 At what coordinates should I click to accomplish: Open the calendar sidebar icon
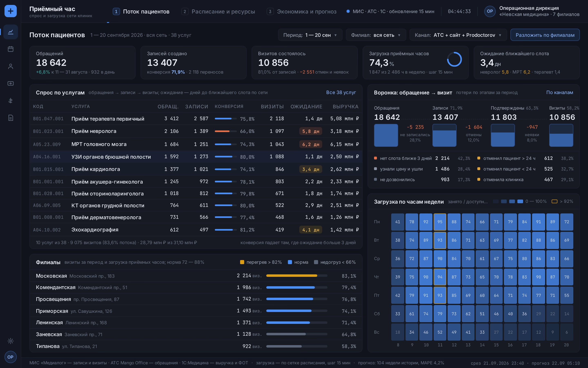pyautogui.click(x=10, y=49)
